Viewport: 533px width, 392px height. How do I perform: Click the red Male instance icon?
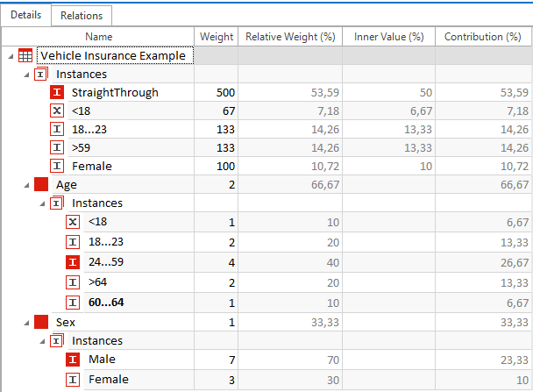pyautogui.click(x=73, y=359)
